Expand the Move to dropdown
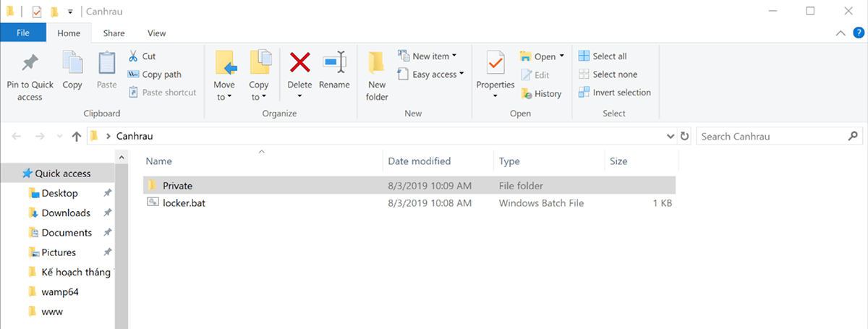 (224, 91)
